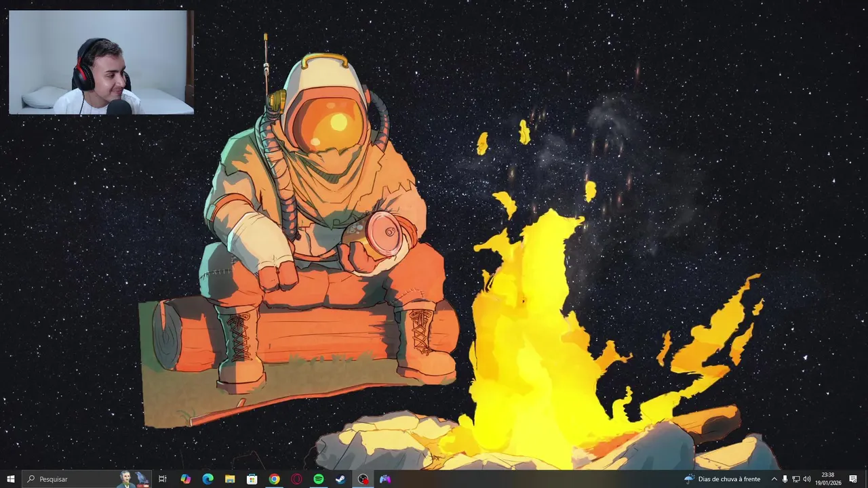868x488 pixels.
Task: Open Spotify from the taskbar
Action: click(x=319, y=479)
